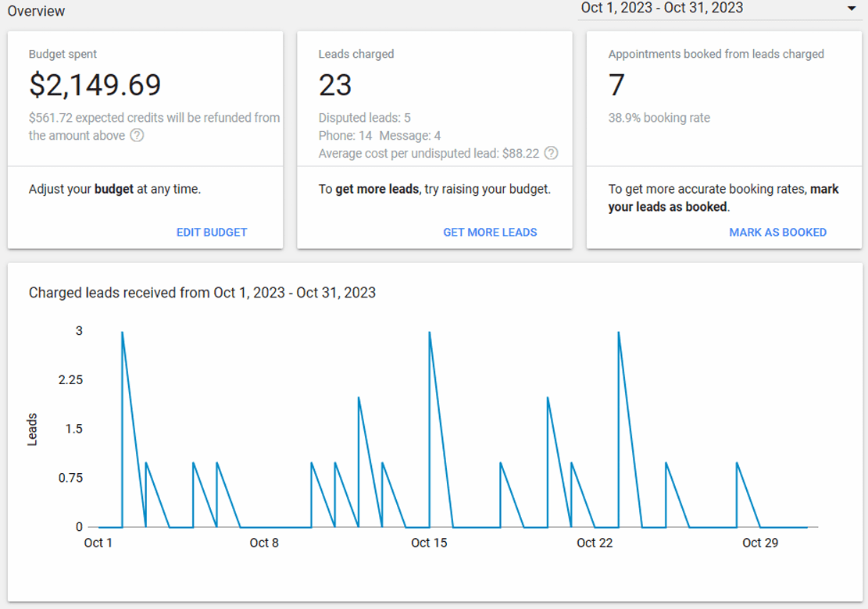Open help icon next to average cost per lead
The width and height of the screenshot is (868, 609).
[551, 153]
